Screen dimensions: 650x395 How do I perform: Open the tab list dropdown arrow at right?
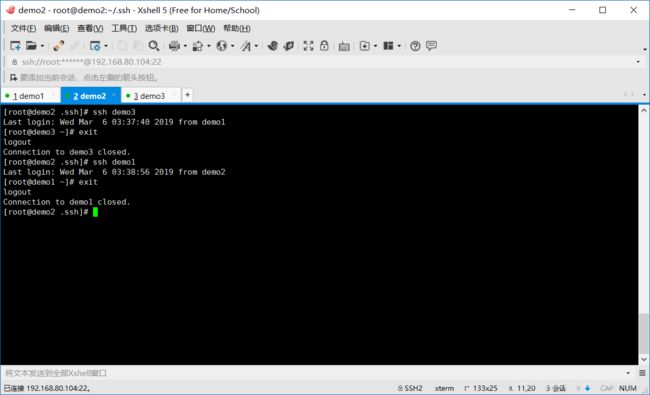click(x=644, y=95)
